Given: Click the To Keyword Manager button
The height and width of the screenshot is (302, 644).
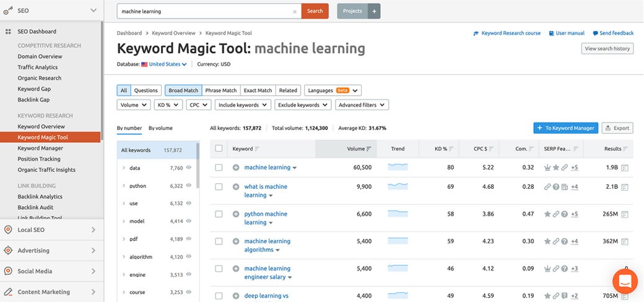Looking at the screenshot, I should tap(566, 128).
